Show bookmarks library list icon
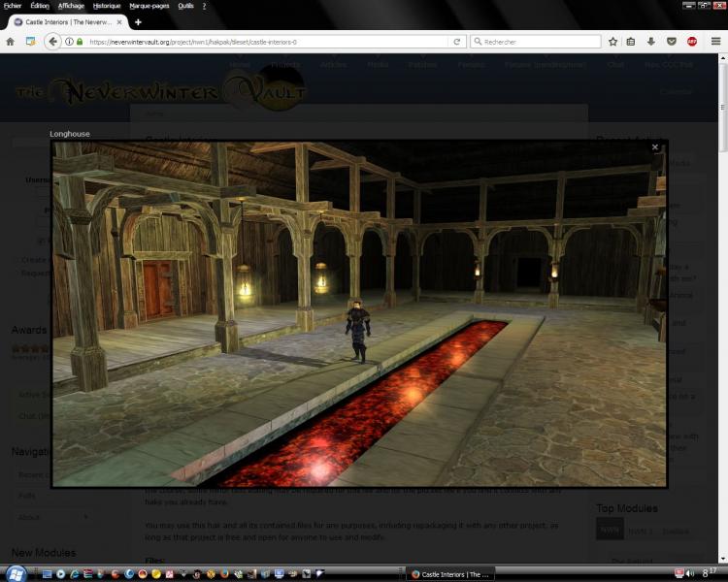The width and height of the screenshot is (728, 582). [631, 42]
